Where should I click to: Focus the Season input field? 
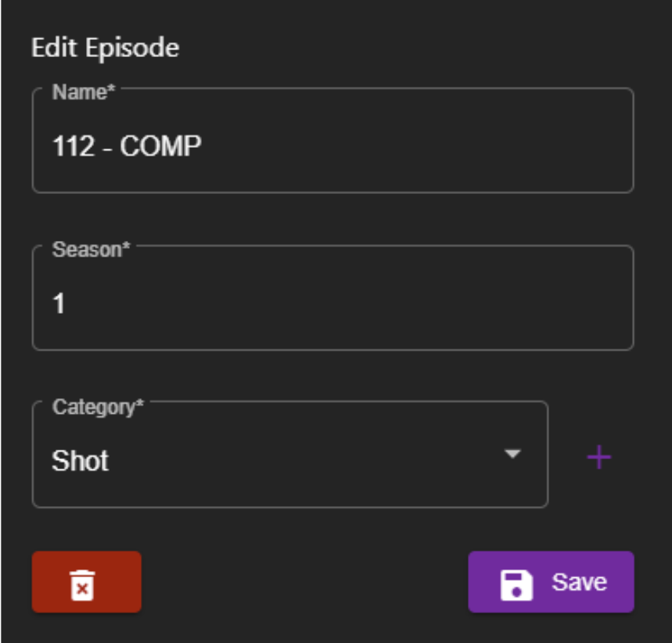pos(332,304)
